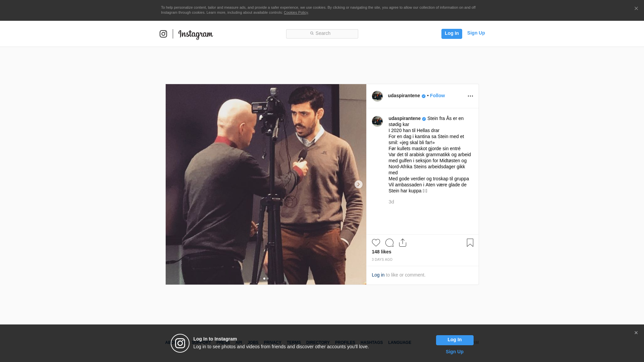Close the bottom login prompt bar
This screenshot has width=644, height=362.
pyautogui.click(x=636, y=333)
